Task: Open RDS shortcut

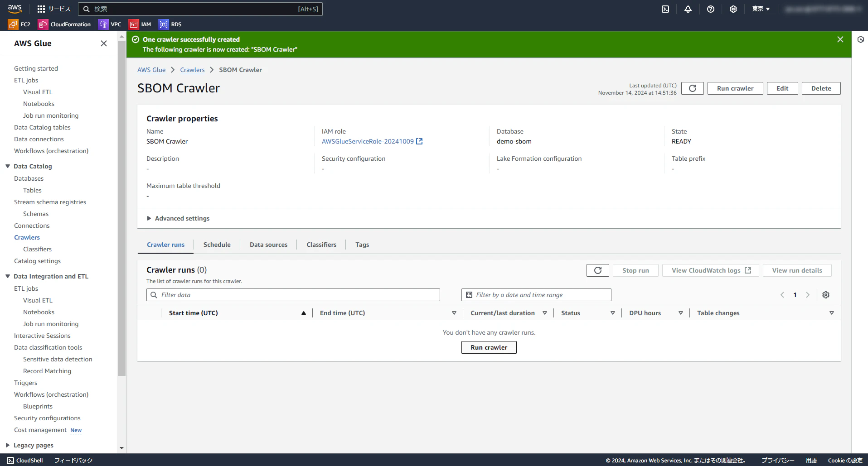Action: point(170,24)
